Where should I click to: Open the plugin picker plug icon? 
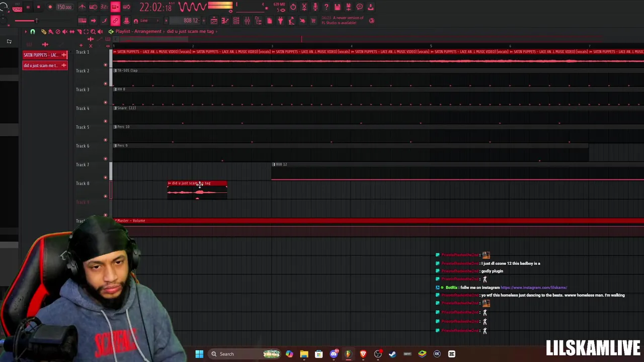[x=280, y=21]
